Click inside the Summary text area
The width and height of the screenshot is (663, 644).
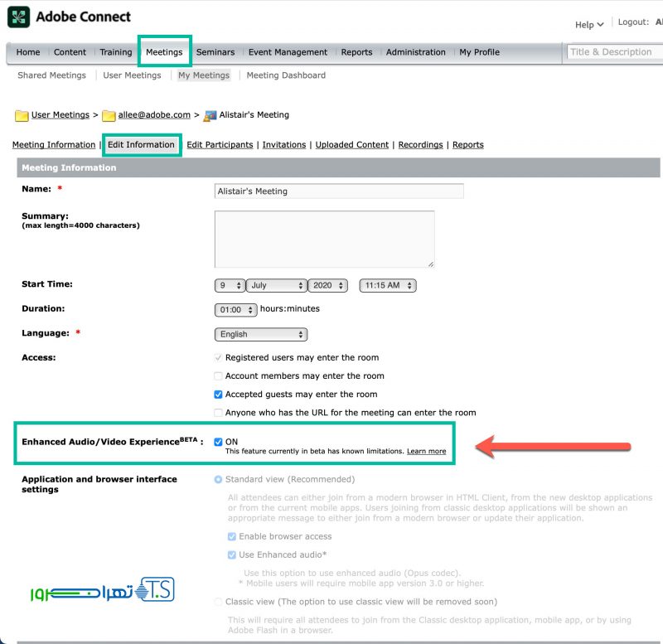click(x=324, y=239)
